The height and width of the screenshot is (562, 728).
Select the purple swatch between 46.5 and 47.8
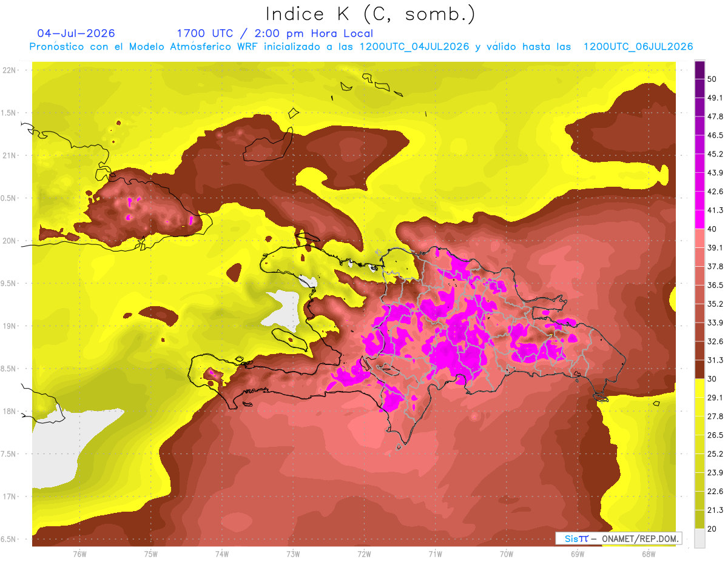pyautogui.click(x=699, y=126)
